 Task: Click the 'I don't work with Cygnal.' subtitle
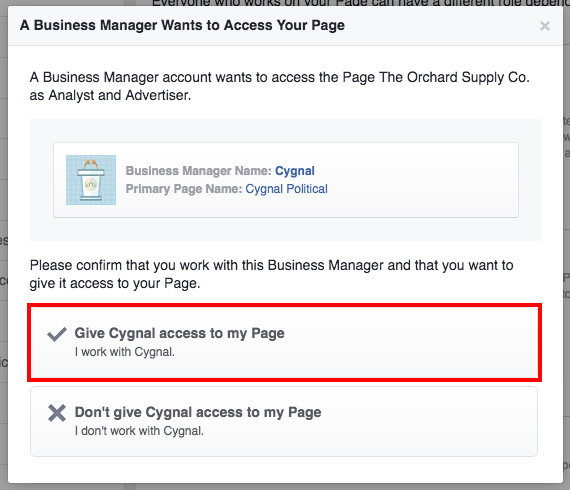coord(139,431)
